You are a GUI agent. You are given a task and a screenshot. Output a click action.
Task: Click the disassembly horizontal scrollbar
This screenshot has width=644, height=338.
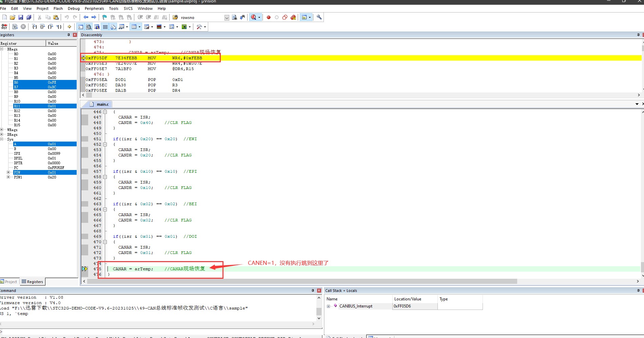(361, 95)
